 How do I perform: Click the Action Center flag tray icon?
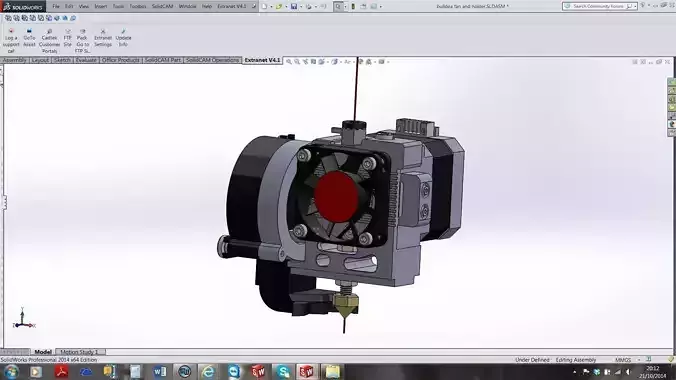point(586,372)
